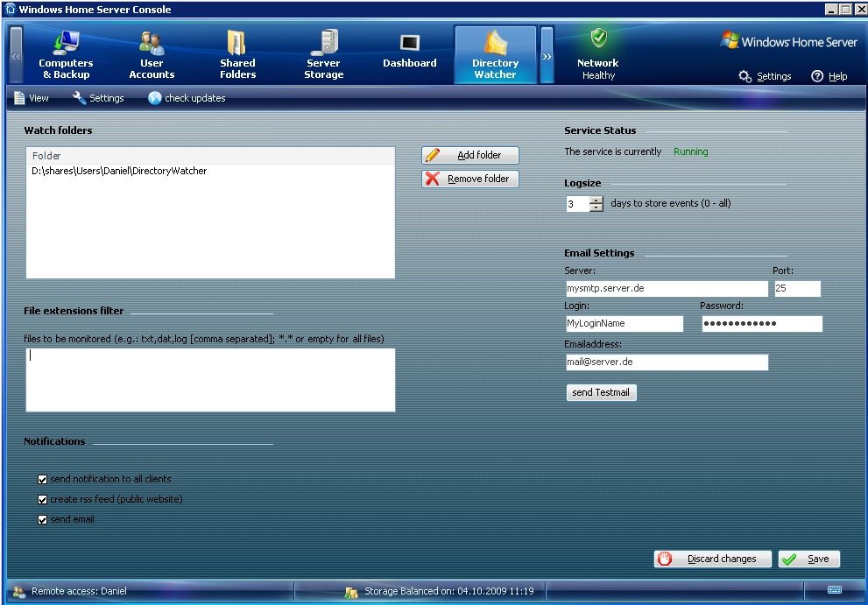Click the logsize days number field
868x605 pixels.
tap(577, 204)
